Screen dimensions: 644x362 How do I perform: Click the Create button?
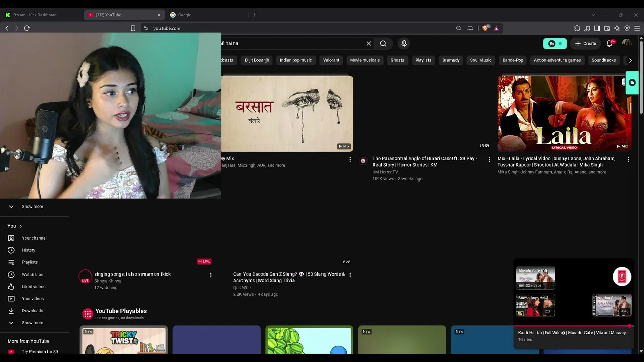pyautogui.click(x=586, y=44)
